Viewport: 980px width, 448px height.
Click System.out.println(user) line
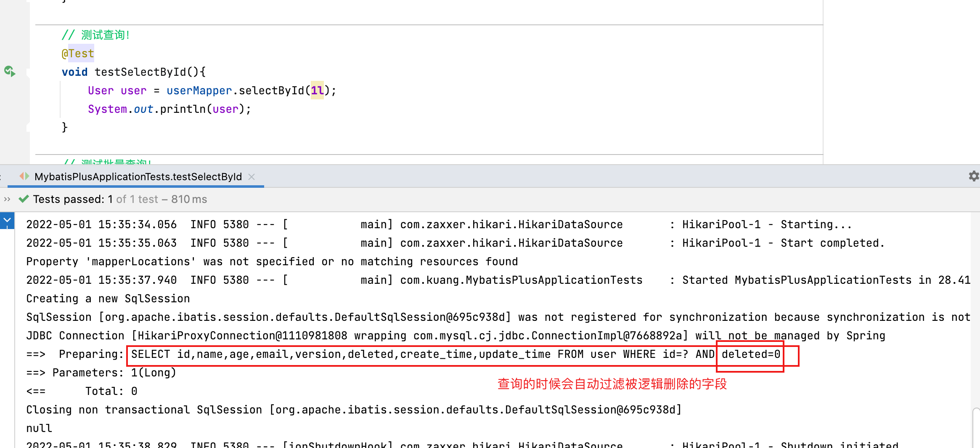coord(169,109)
